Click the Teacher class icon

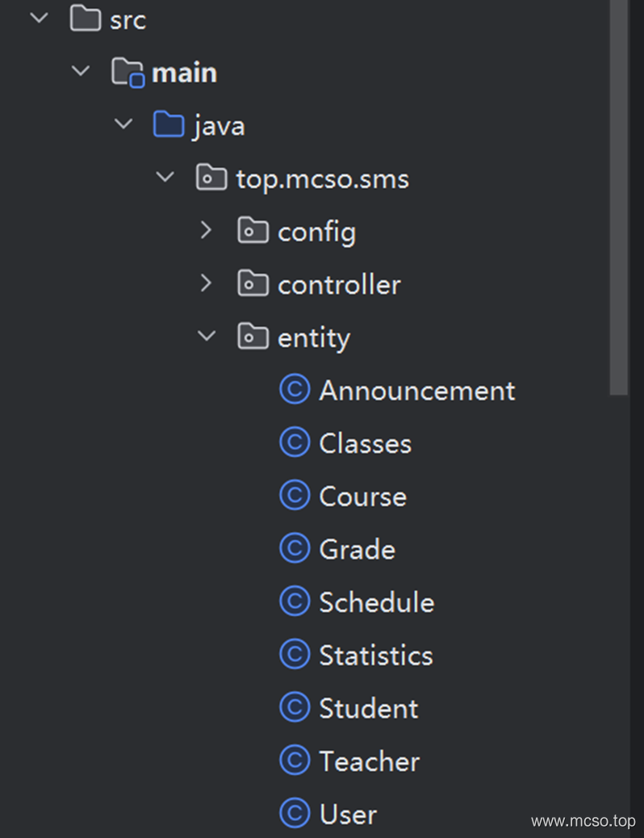click(x=295, y=760)
